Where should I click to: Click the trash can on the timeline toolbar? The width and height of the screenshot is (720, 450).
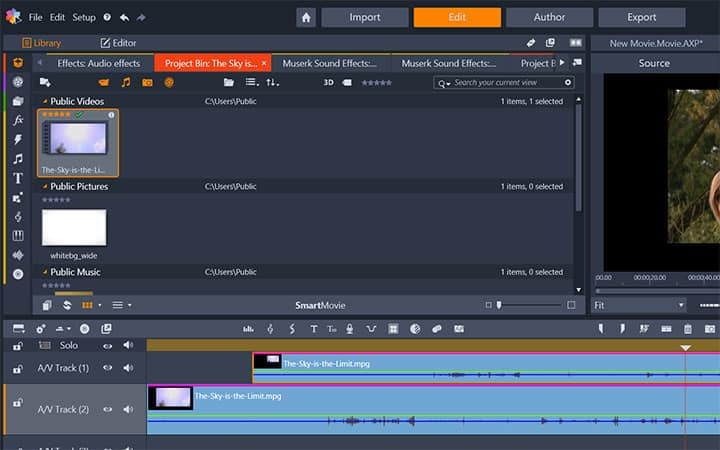point(687,329)
